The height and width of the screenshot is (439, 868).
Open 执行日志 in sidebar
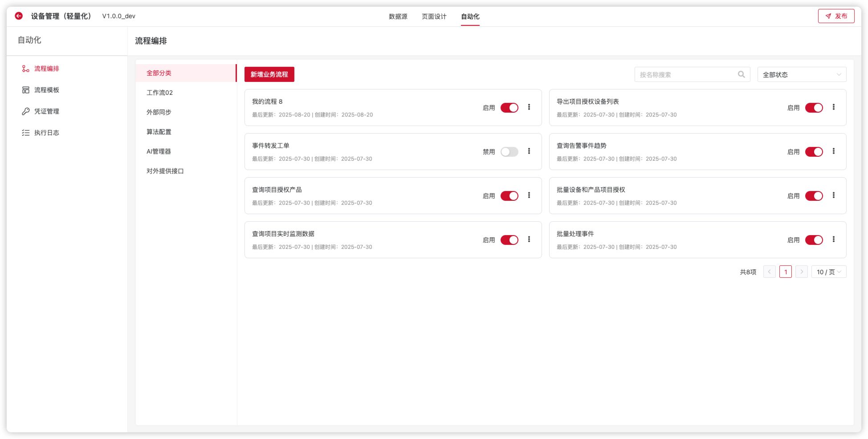pos(46,133)
